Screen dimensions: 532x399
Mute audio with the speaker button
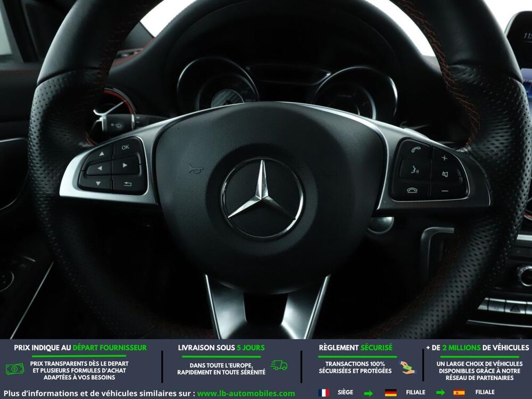coord(445,174)
